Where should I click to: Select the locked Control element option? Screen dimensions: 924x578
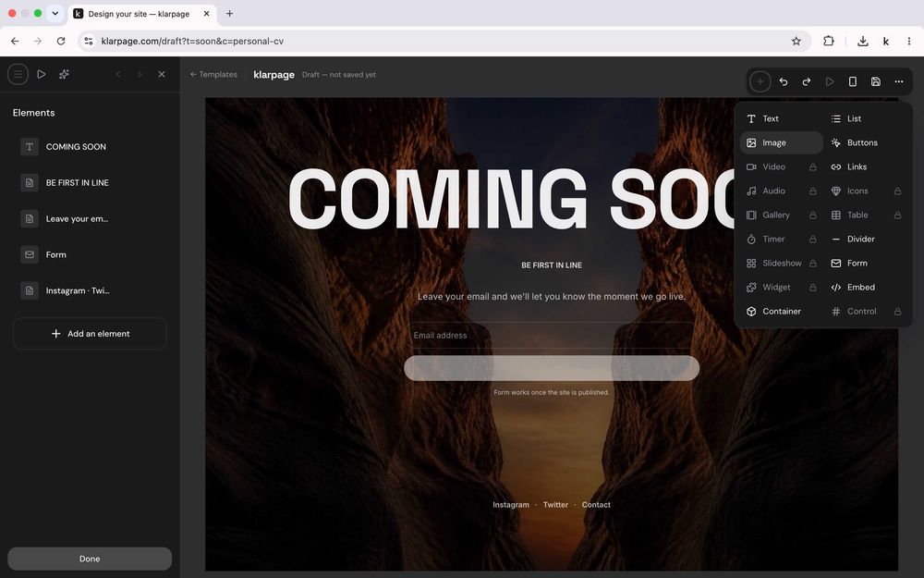tap(866, 312)
